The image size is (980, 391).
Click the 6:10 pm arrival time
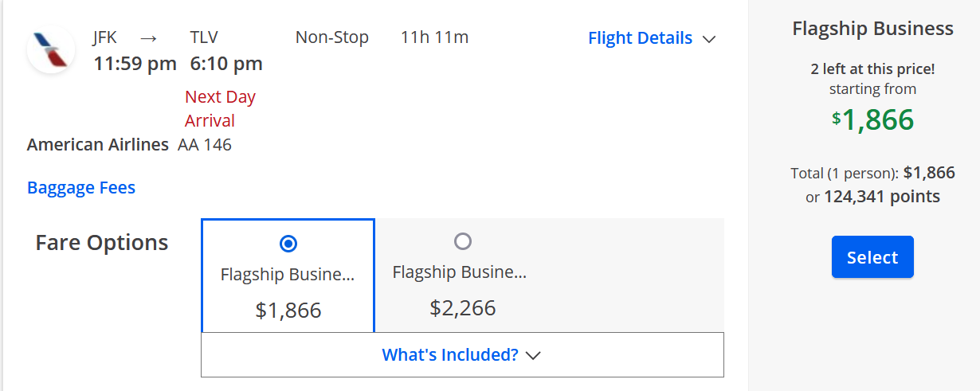click(226, 64)
